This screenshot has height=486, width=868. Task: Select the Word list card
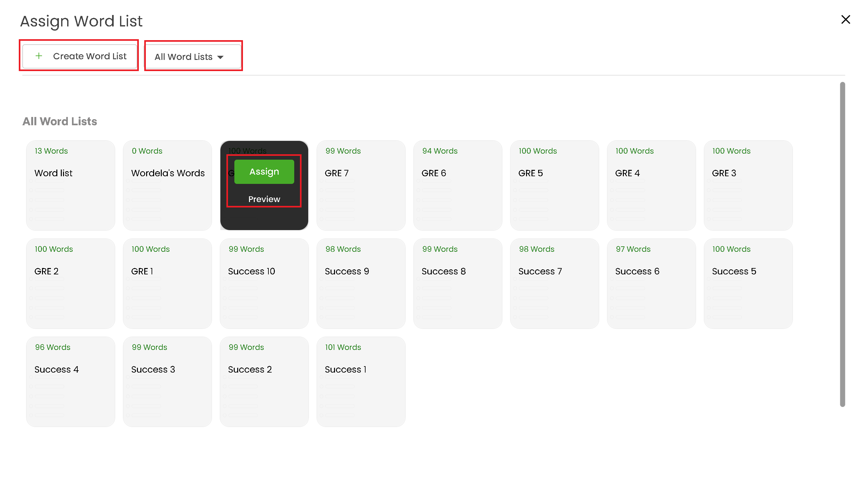click(x=70, y=185)
